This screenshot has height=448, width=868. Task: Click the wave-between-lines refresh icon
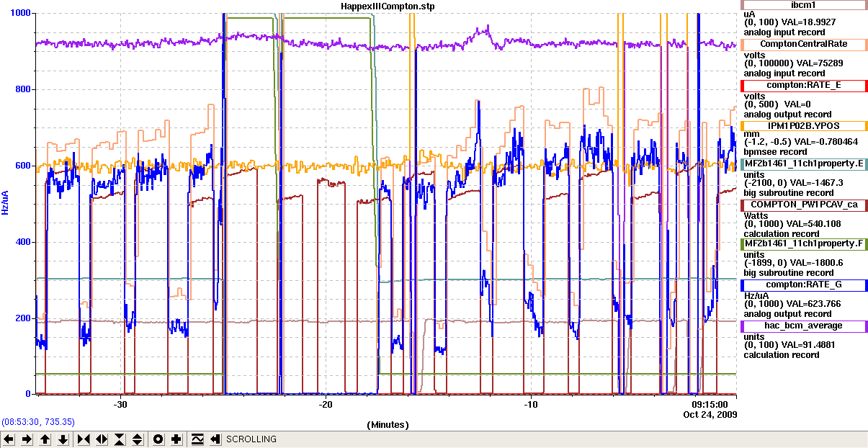pos(197,439)
